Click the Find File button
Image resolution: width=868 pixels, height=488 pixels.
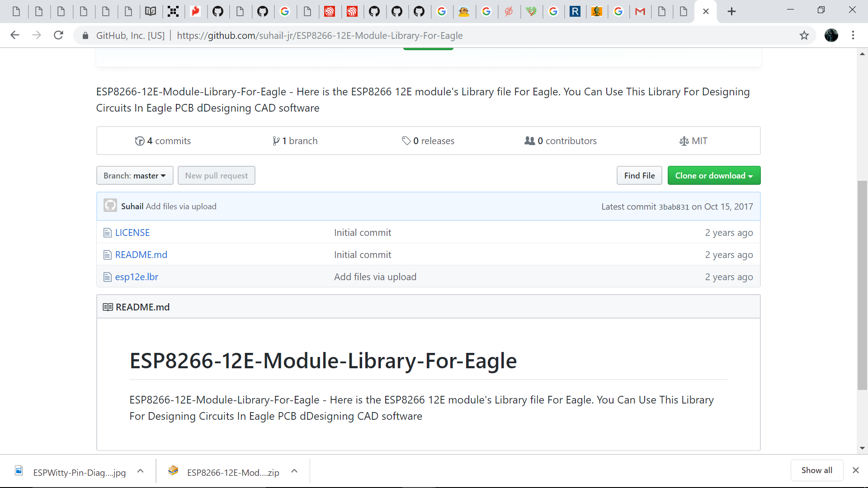639,176
